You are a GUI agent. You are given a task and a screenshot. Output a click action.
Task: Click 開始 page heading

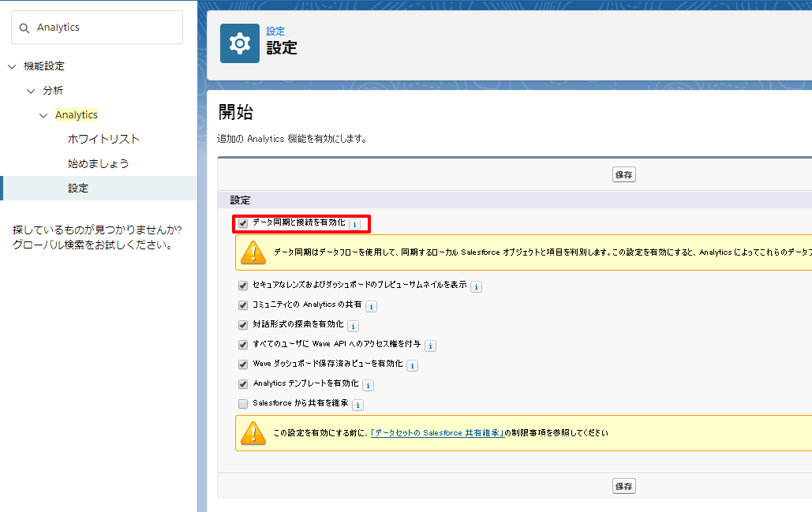(x=236, y=112)
